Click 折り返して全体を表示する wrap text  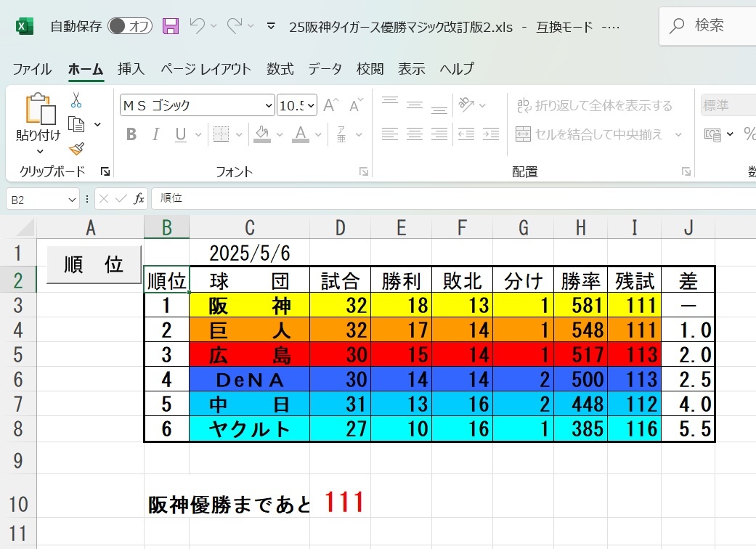595,105
